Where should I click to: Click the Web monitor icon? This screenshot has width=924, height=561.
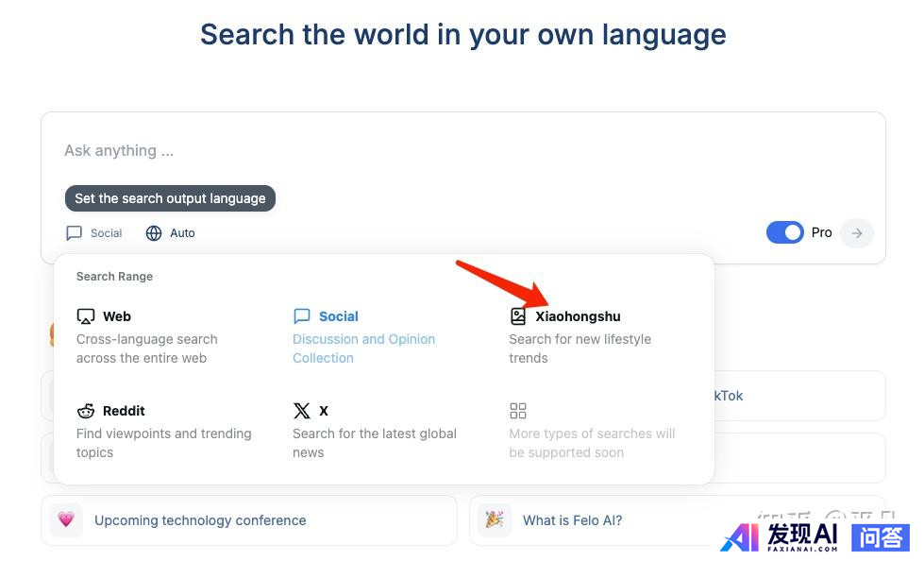pos(86,316)
